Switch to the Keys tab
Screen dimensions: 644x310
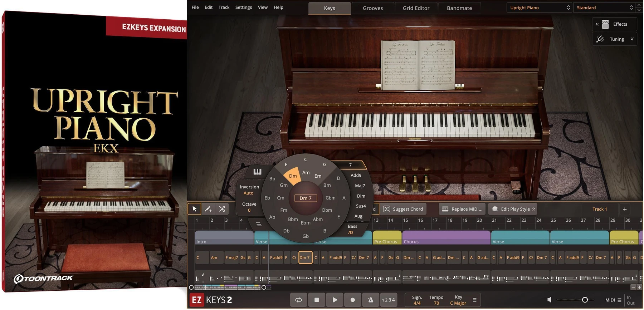[x=330, y=8]
